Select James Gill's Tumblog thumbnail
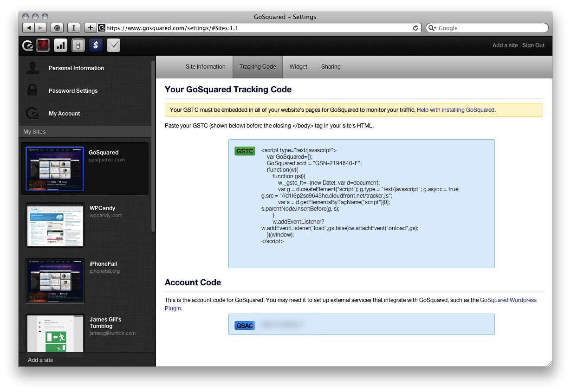The image size is (571, 392). [x=55, y=333]
